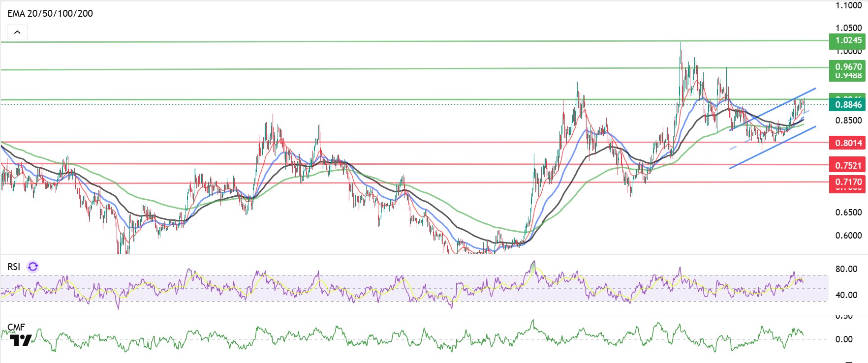This screenshot has width=868, height=363.
Task: Click the RSI 40.00 scale value
Action: [x=846, y=295]
